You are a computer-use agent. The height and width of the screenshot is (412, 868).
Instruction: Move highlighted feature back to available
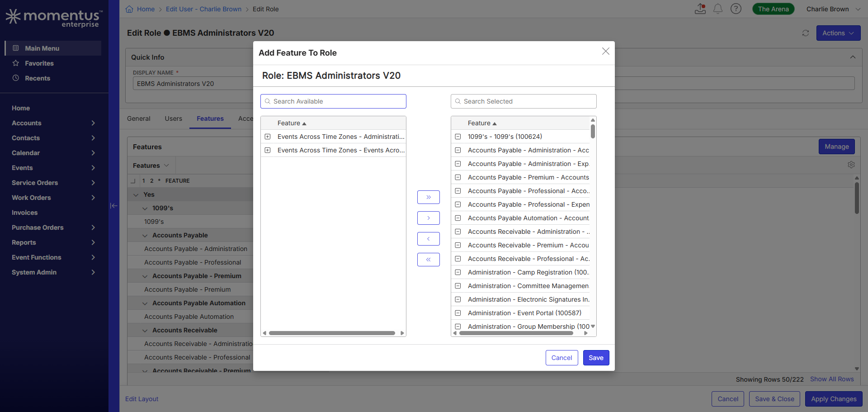tap(429, 239)
